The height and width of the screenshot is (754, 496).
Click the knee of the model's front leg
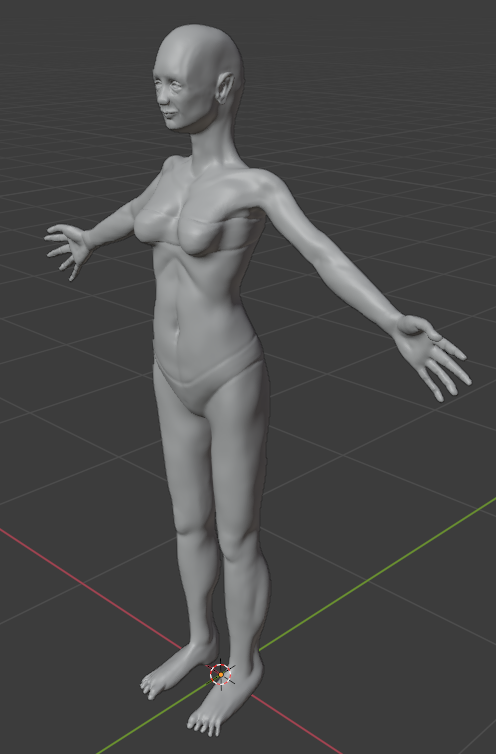[x=237, y=545]
